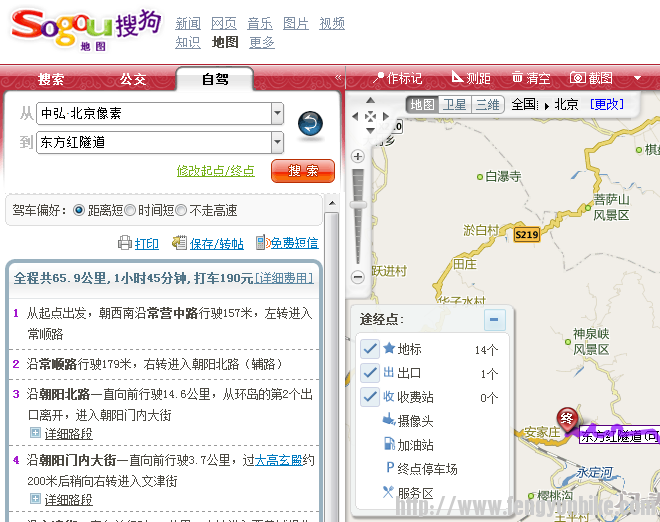Image resolution: width=660 pixels, height=522 pixels.
Task: Click the 太高玄殿 landmark link in step 4
Action: coord(279,460)
